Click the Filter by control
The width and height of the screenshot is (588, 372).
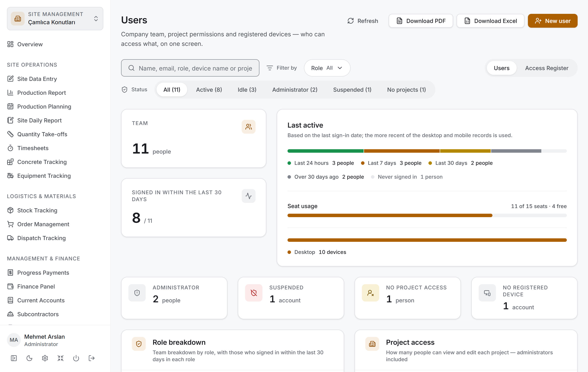click(x=281, y=68)
